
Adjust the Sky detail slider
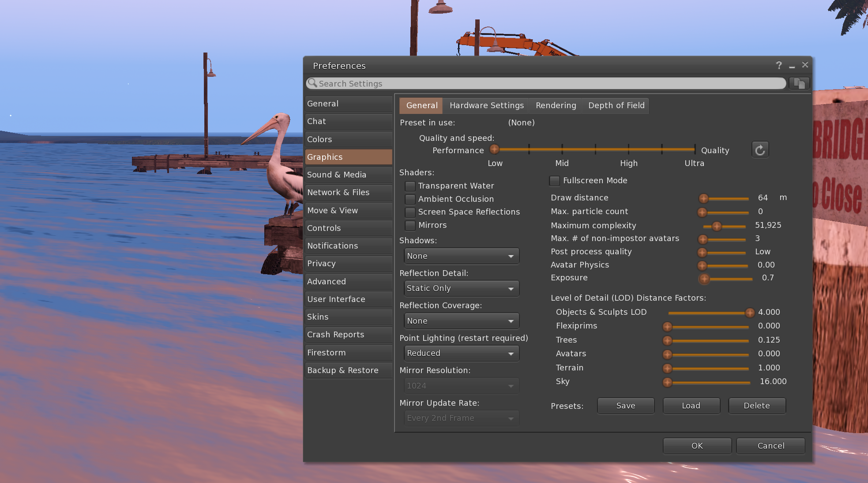[x=707, y=382]
